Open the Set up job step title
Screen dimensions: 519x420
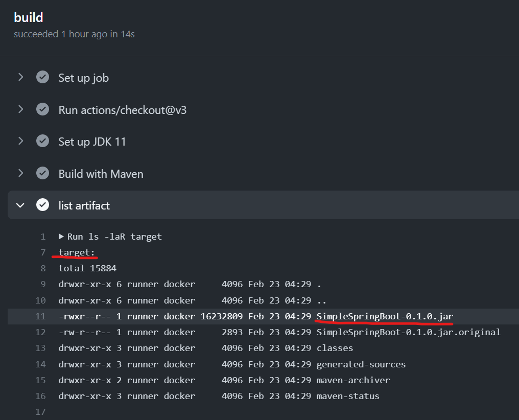[x=83, y=78]
